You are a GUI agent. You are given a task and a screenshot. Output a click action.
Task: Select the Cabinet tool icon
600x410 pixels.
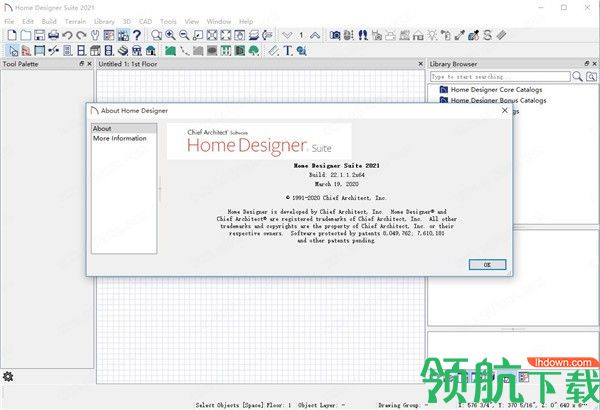click(x=95, y=51)
